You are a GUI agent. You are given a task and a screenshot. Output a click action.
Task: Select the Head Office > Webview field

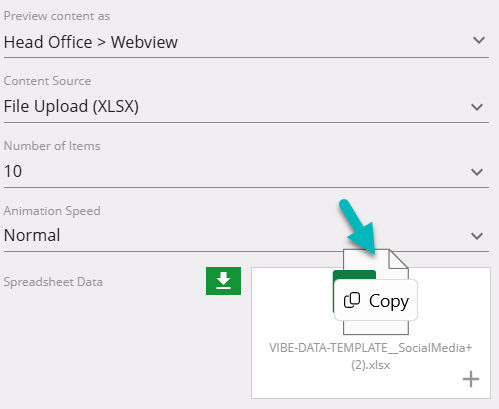pyautogui.click(x=246, y=42)
